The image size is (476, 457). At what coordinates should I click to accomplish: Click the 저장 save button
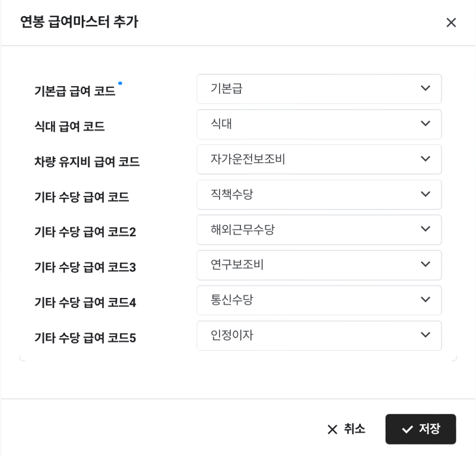(x=420, y=429)
